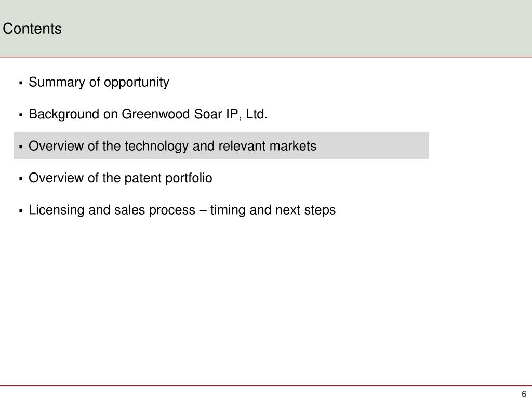
Task: Click the words Greenwood Soar IP, Ltd.
Action: coord(195,114)
